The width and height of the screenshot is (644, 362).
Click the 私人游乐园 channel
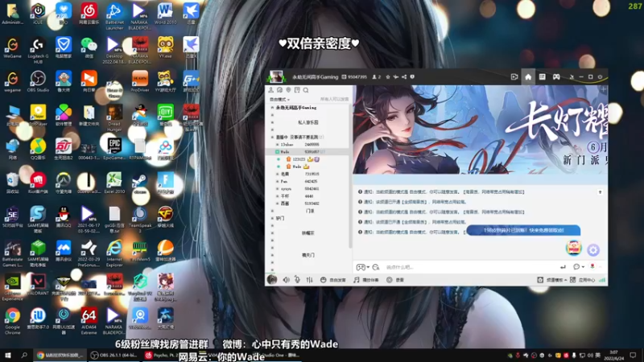(308, 122)
